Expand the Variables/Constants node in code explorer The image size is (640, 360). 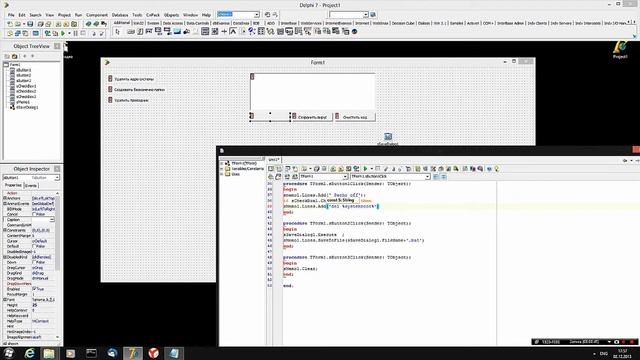pyautogui.click(x=222, y=169)
